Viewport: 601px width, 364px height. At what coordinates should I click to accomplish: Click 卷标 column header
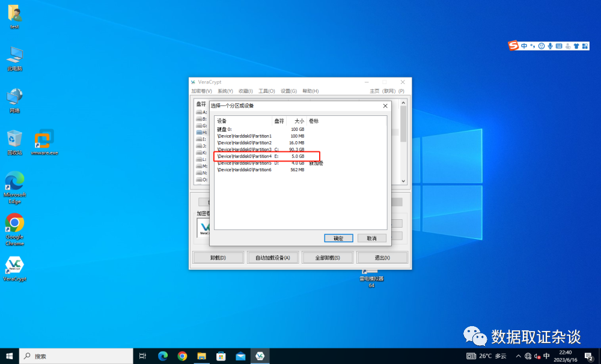click(x=346, y=121)
